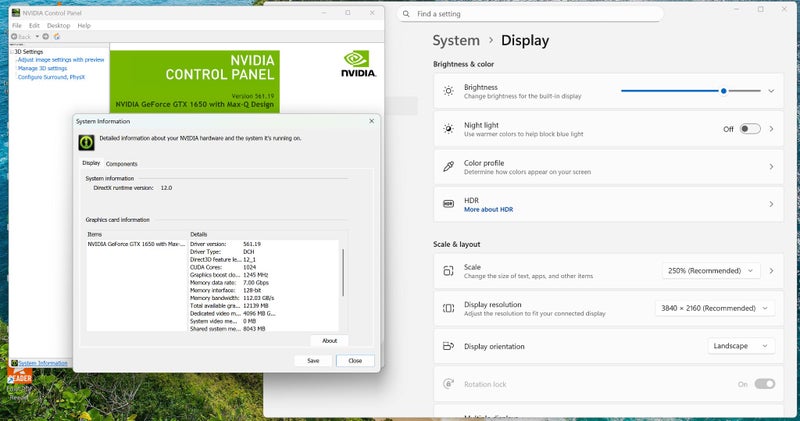Click the Back arrow icon in NVIDIA Control Panel
Viewport: 800px width, 421px height.
coord(14,37)
